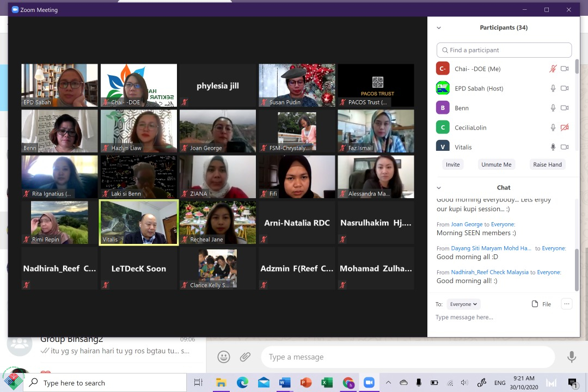
Task: Click the Raise Hand button
Action: pyautogui.click(x=547, y=164)
